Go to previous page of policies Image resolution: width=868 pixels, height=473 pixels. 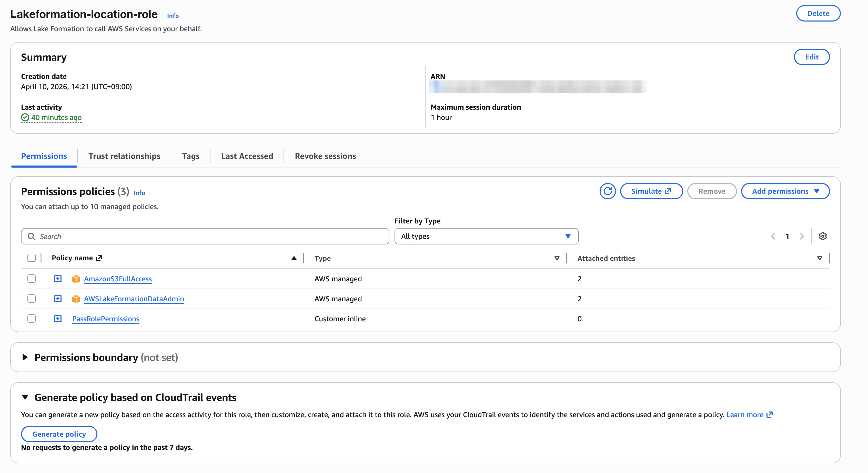773,236
